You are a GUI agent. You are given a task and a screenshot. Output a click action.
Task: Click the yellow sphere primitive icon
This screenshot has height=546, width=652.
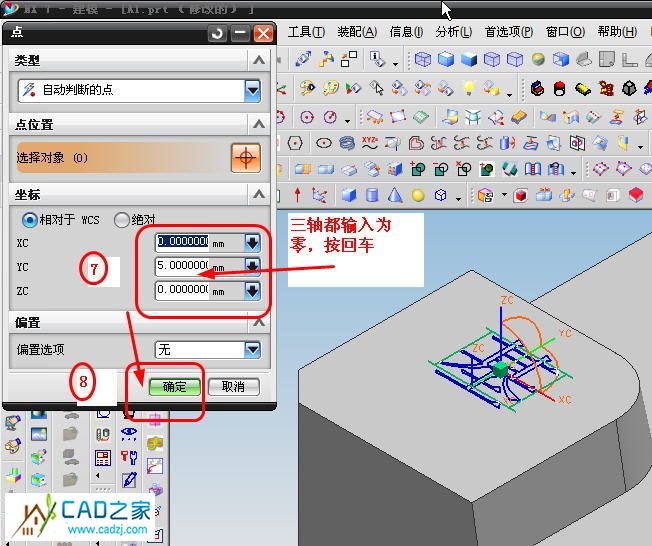(418, 195)
